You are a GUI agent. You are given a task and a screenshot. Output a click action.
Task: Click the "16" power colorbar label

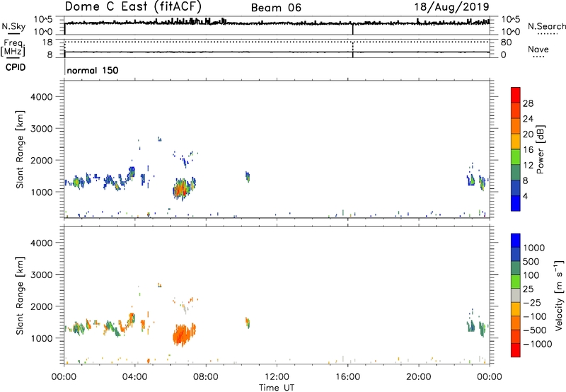tap(528, 150)
